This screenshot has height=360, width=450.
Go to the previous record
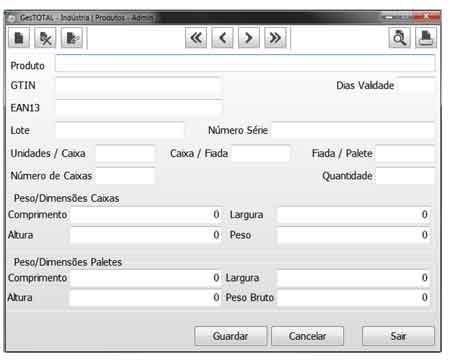click(x=222, y=38)
